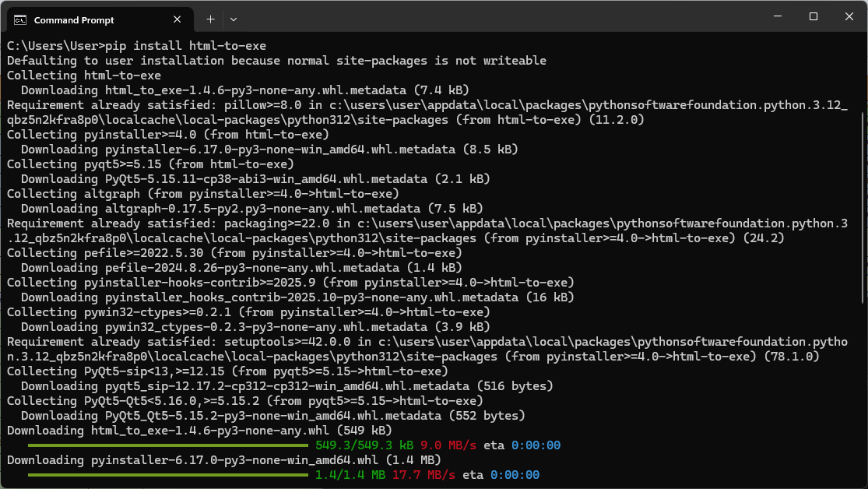868x489 pixels.
Task: Click the Command Prompt tab title text
Action: [72, 19]
